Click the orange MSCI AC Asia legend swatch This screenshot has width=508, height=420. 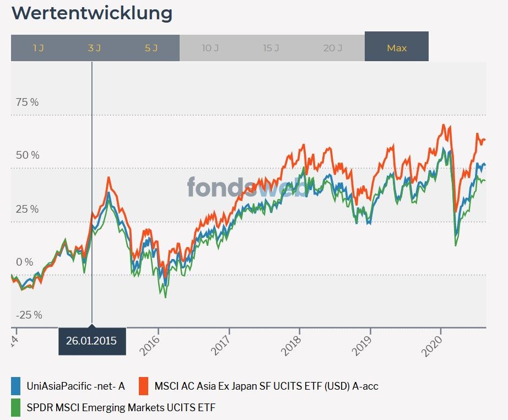(x=144, y=386)
